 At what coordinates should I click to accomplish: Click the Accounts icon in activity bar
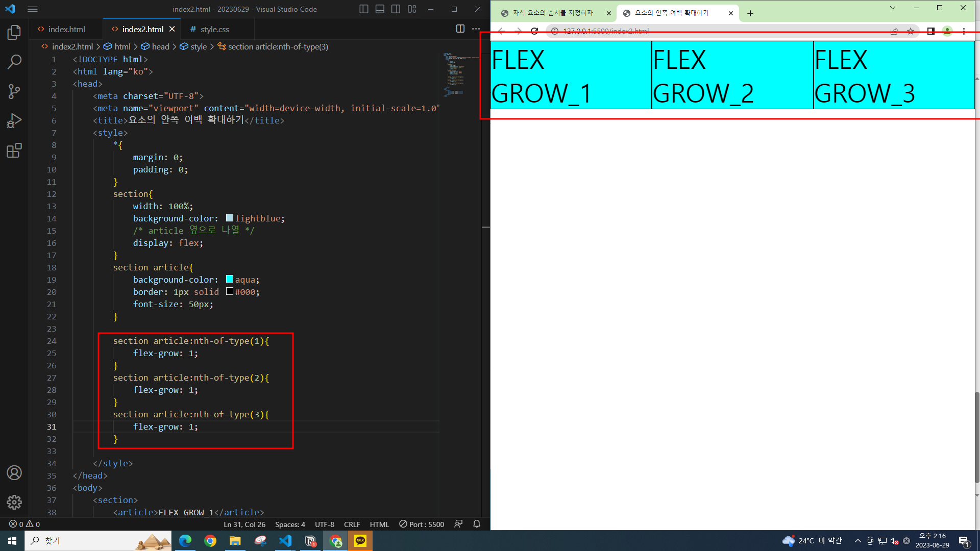pyautogui.click(x=14, y=473)
